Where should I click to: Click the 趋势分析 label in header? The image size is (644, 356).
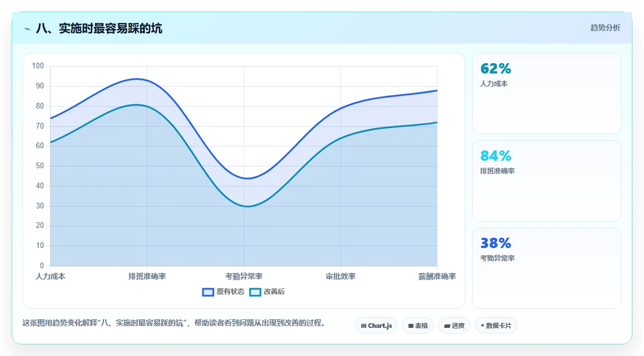point(605,28)
